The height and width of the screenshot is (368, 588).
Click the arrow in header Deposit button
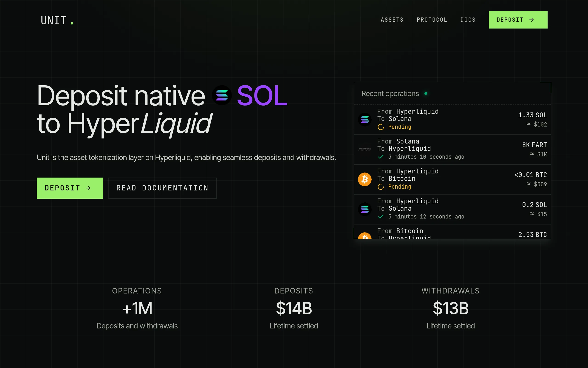(x=531, y=20)
